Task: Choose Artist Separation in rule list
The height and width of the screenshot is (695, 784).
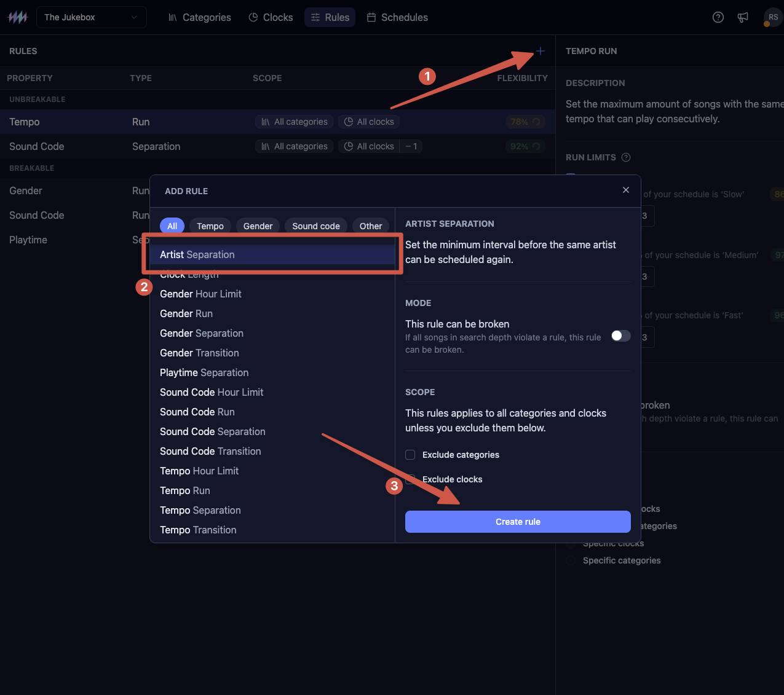Action: click(x=272, y=254)
